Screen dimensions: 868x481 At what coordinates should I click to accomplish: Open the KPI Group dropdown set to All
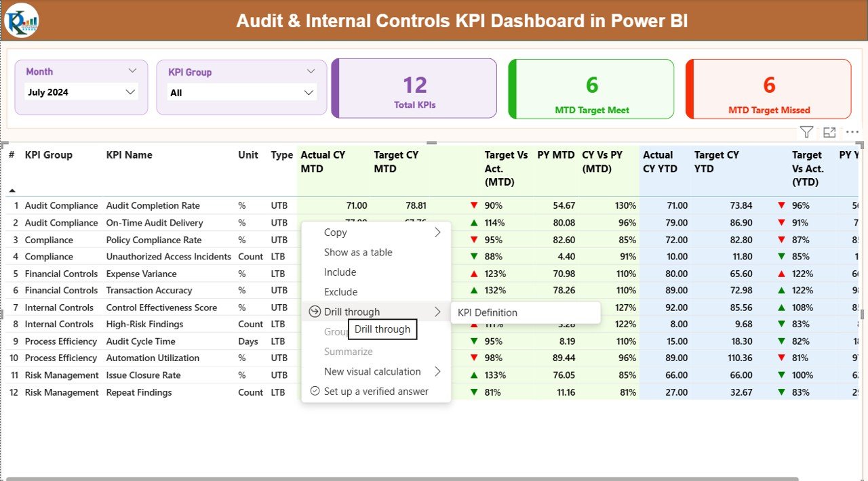[x=241, y=92]
